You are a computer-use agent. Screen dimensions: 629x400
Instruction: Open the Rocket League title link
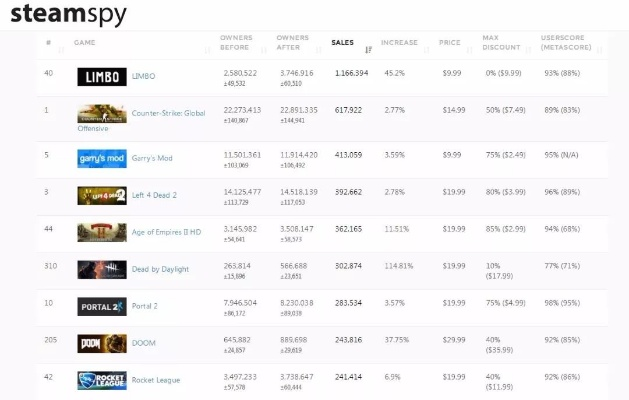coord(157,380)
